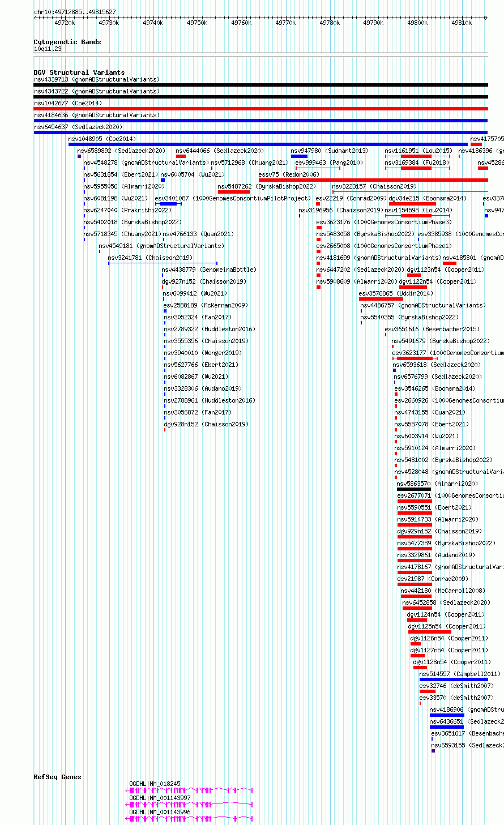Click esv2588189 (McKernan2009) variant
This screenshot has height=825, width=504.
point(206,305)
